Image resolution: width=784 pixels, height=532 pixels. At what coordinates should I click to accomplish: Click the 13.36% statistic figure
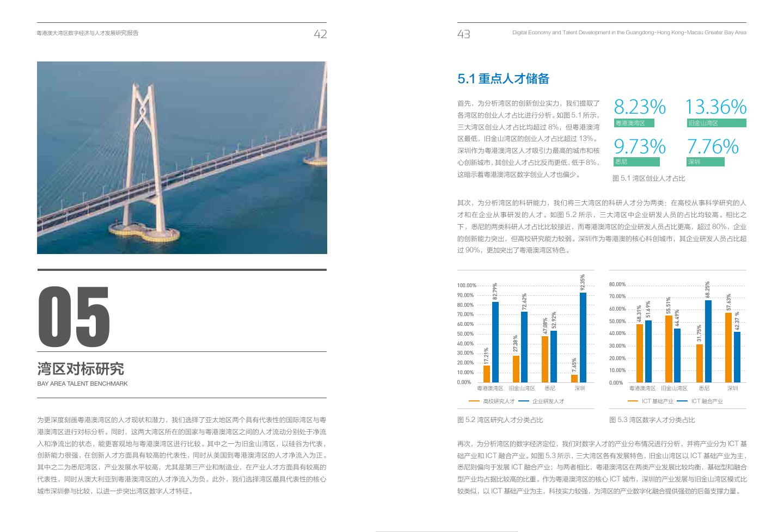pyautogui.click(x=715, y=107)
